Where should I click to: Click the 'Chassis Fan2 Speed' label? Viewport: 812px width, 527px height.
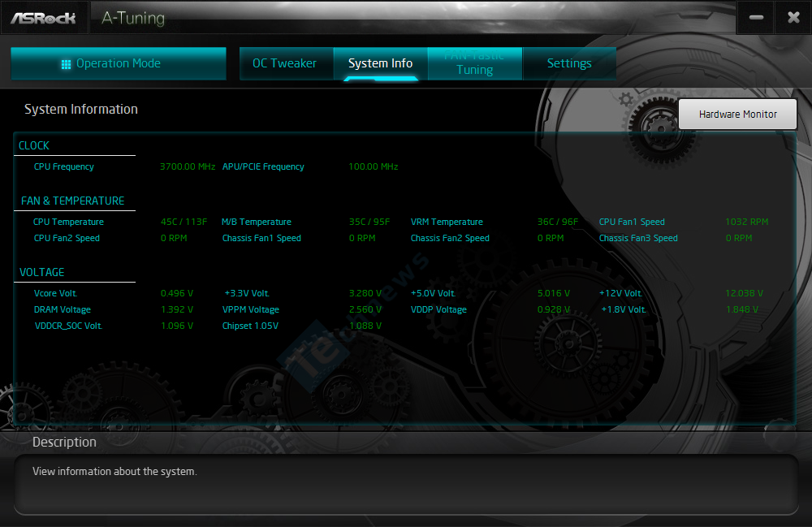[x=450, y=238]
